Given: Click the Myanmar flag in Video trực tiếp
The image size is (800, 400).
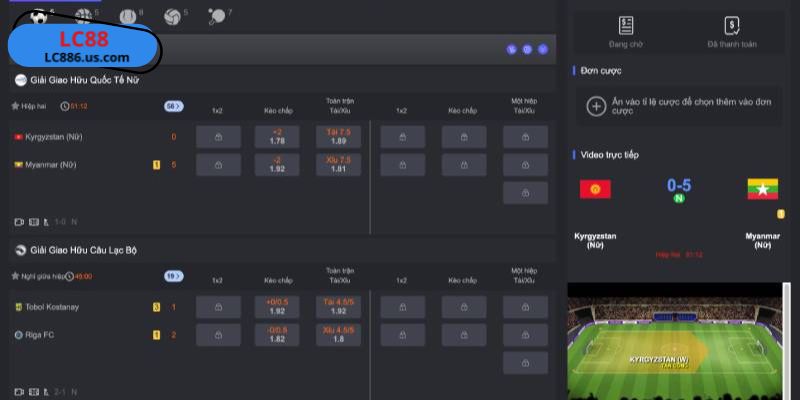Looking at the screenshot, I should click(762, 189).
